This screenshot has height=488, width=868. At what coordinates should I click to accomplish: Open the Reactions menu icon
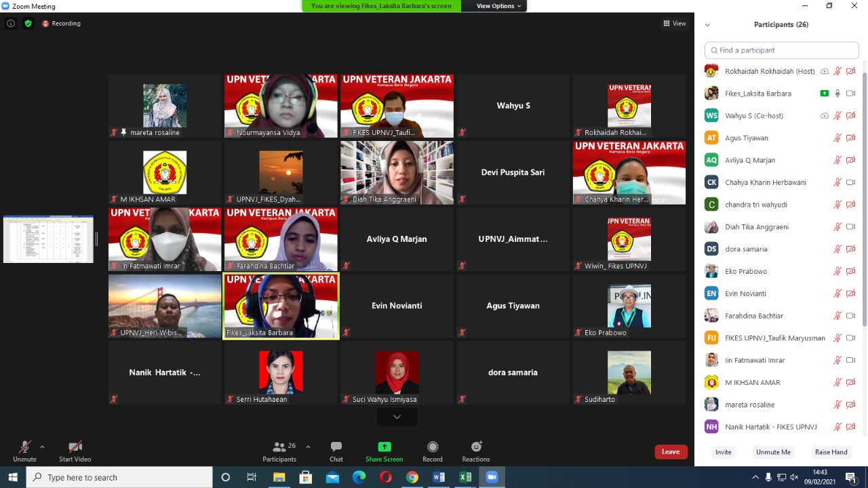click(x=476, y=447)
